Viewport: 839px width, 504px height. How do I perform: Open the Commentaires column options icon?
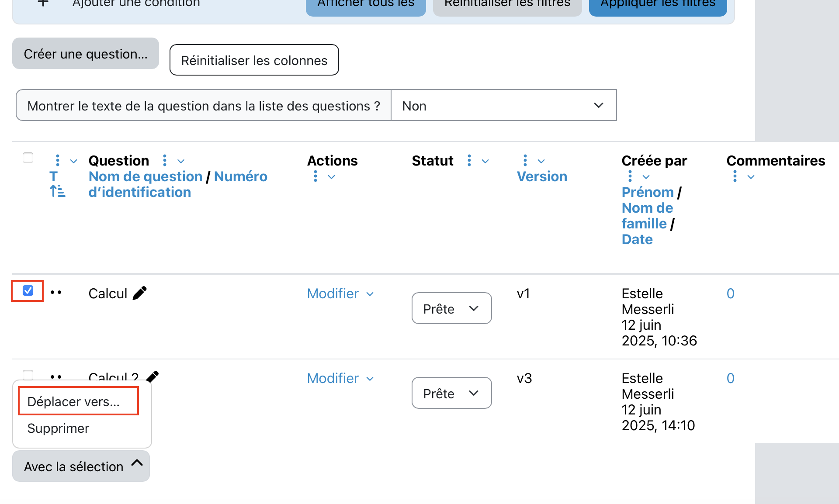tap(735, 176)
